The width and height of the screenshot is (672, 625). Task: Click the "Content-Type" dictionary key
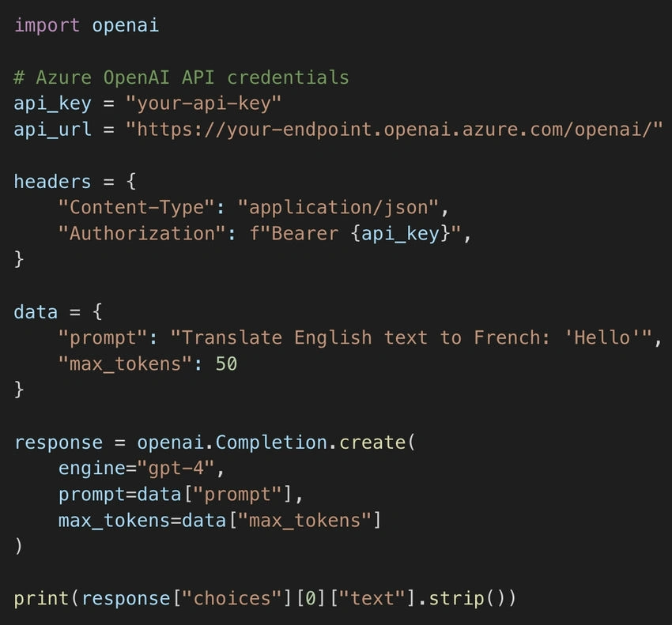136,207
